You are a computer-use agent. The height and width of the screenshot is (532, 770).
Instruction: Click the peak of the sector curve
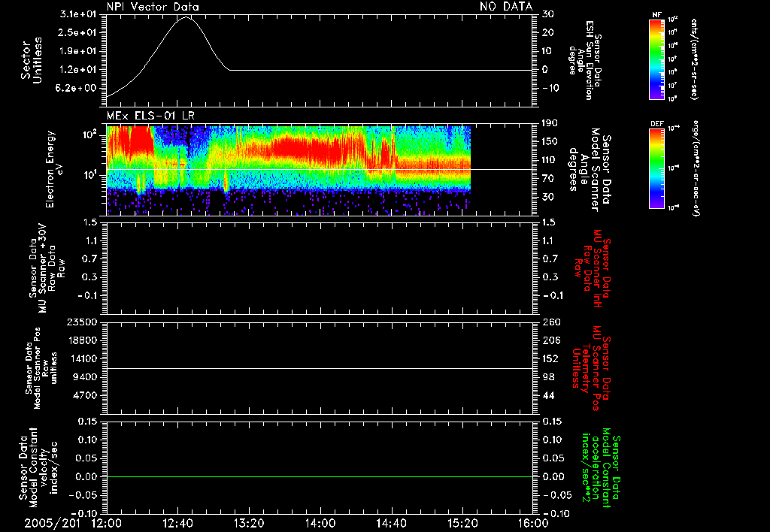185,17
